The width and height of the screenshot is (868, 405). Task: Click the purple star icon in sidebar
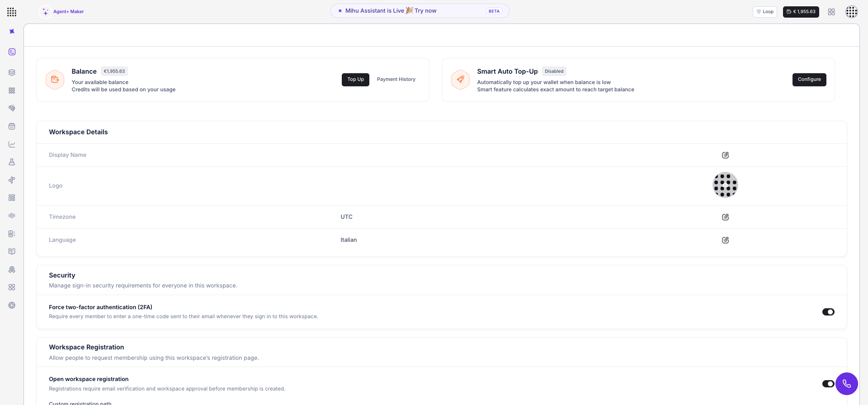[12, 31]
